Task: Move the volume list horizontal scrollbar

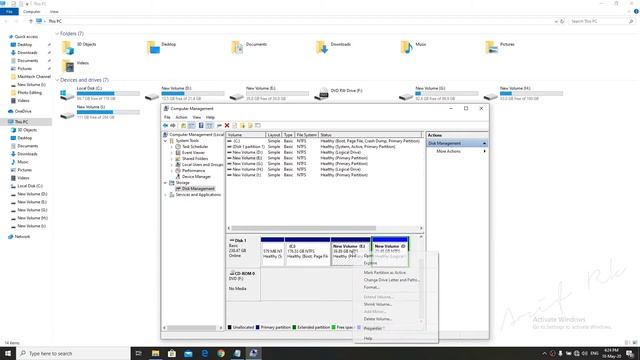Action: 304,228
